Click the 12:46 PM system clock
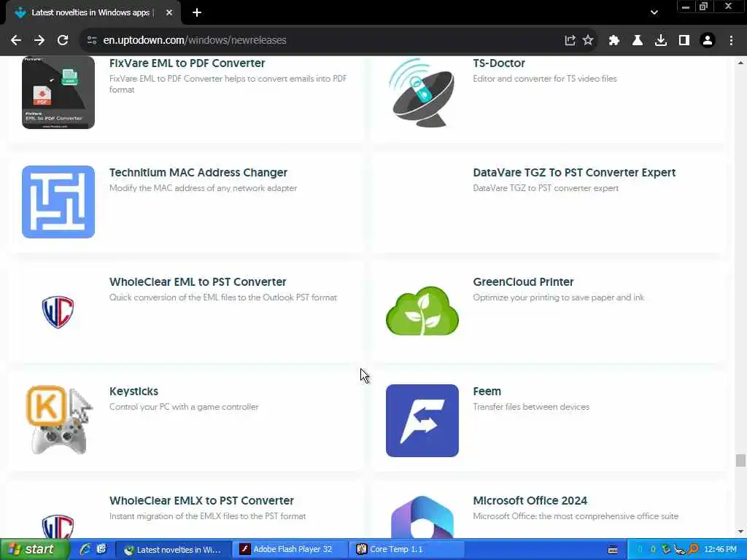This screenshot has height=560, width=747. pyautogui.click(x=720, y=550)
